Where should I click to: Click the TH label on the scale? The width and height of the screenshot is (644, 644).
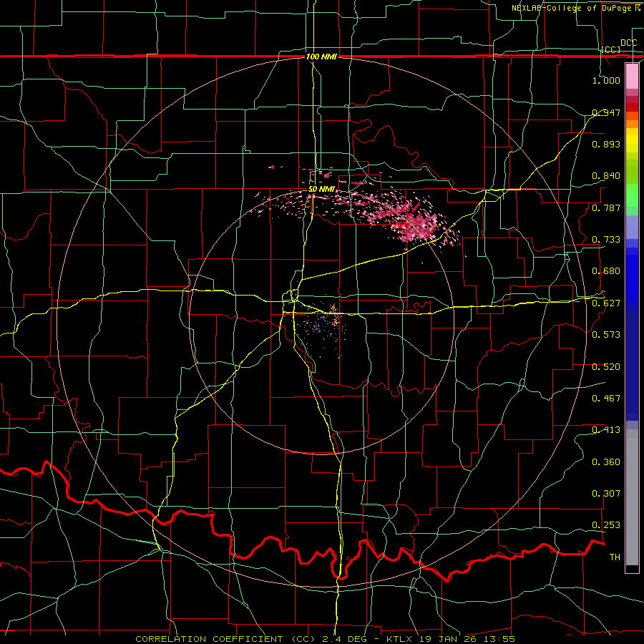coord(615,557)
